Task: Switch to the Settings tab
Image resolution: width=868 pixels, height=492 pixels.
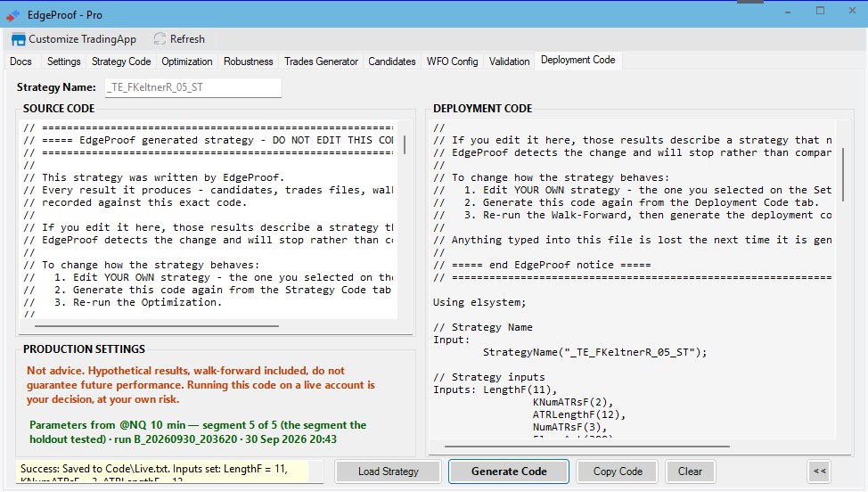Action: tap(63, 61)
